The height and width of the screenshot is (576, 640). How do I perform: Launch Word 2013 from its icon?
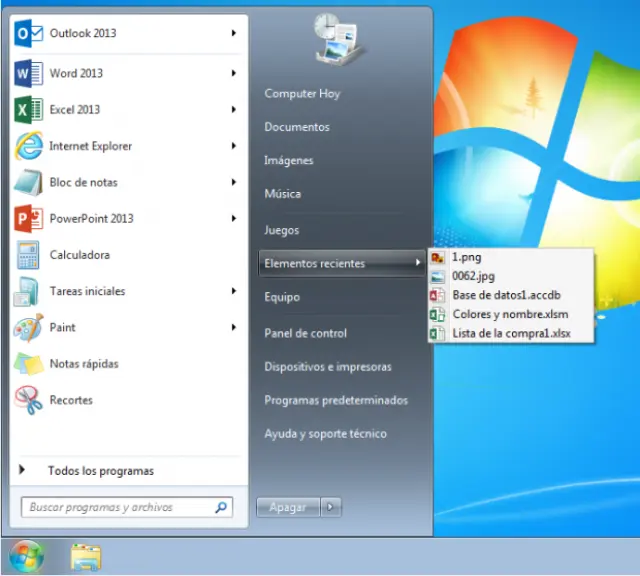(x=27, y=74)
